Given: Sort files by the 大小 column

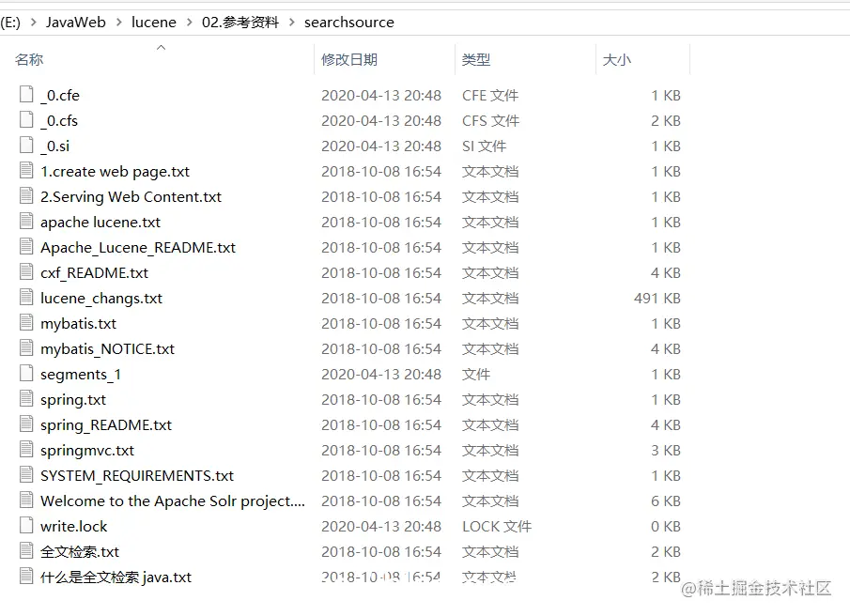Looking at the screenshot, I should pos(616,59).
